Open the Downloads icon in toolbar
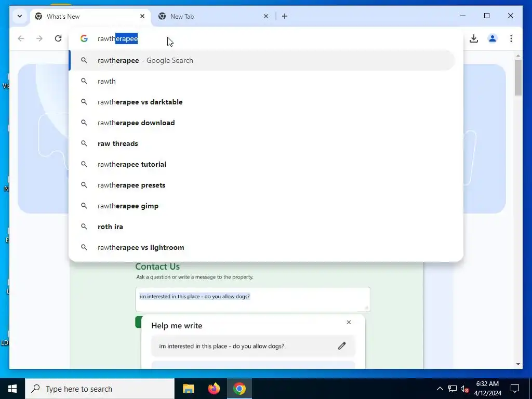 click(474, 38)
